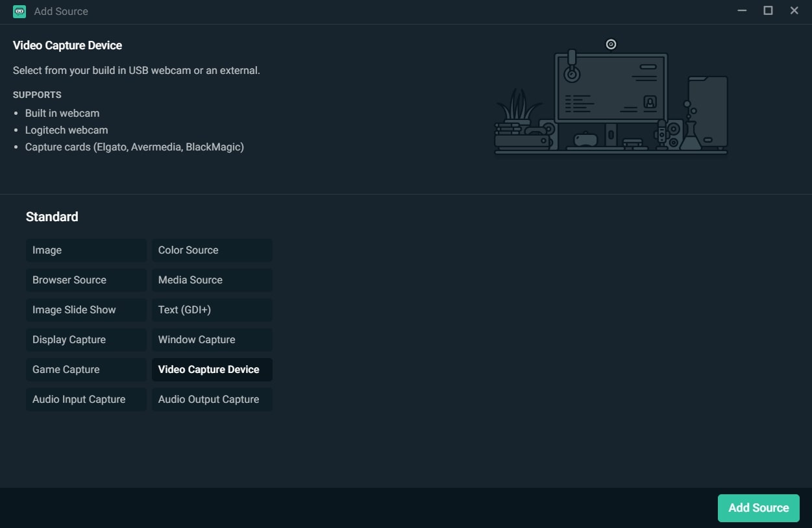Maximize the Add Source window

tap(768, 11)
